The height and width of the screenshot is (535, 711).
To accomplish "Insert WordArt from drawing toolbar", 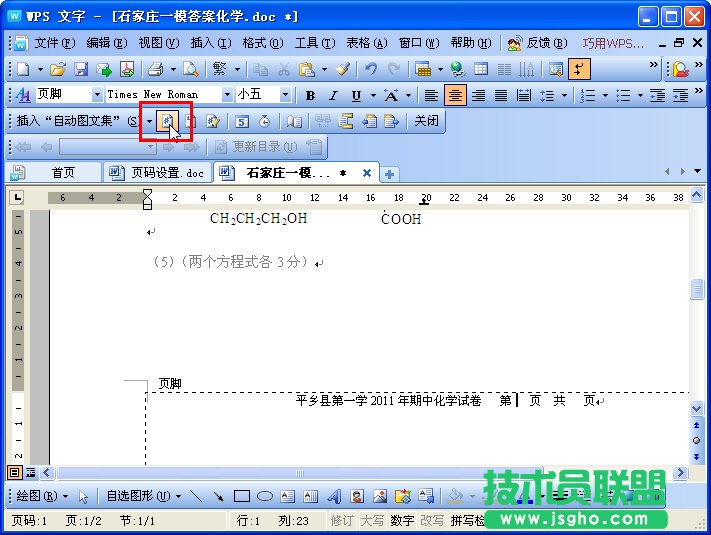I will point(334,496).
